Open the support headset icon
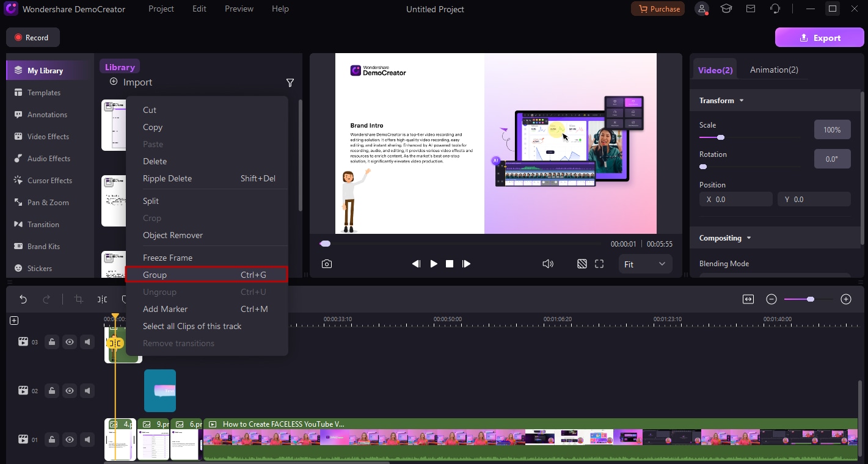The image size is (868, 464). pos(775,9)
